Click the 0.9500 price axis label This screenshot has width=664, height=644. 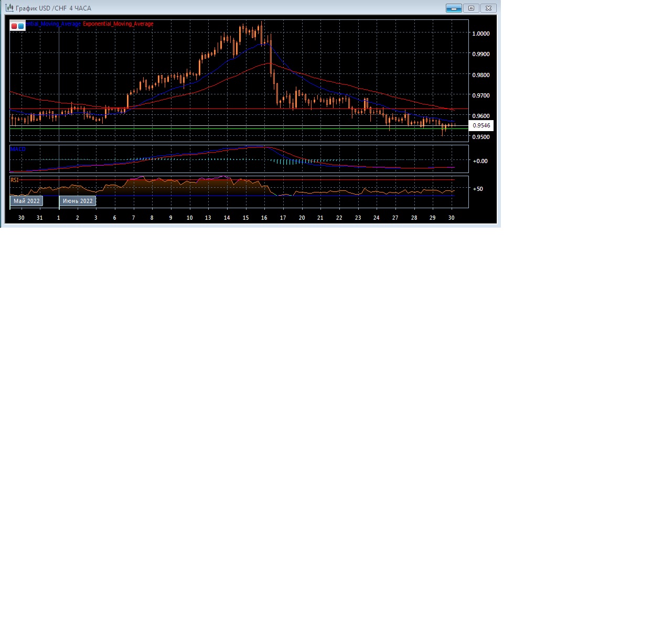tap(480, 137)
